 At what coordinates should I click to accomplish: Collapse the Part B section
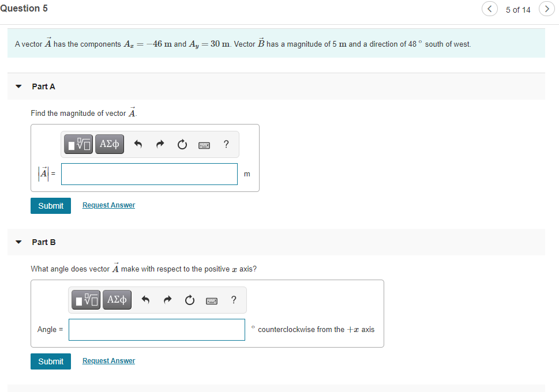point(18,242)
